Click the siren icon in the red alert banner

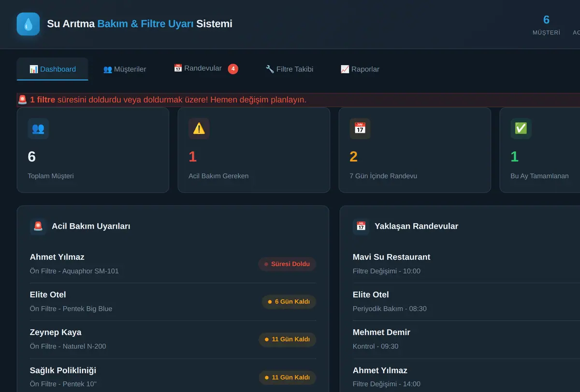22,100
